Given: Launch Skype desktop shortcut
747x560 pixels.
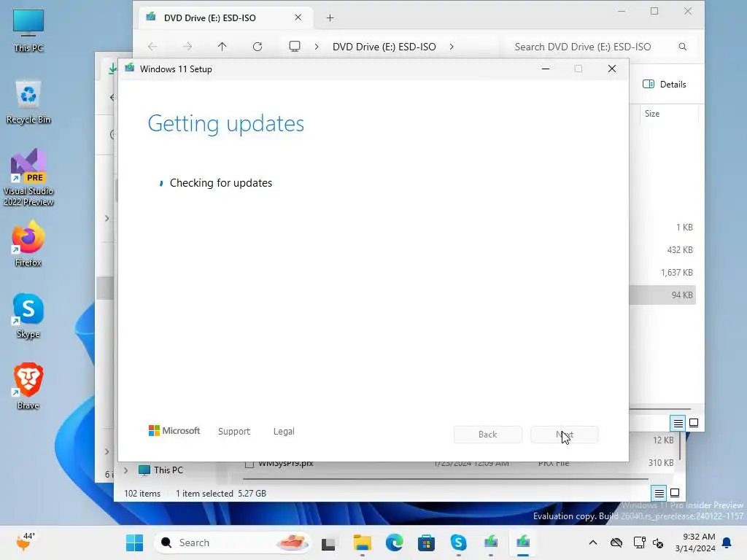Looking at the screenshot, I should [x=28, y=315].
